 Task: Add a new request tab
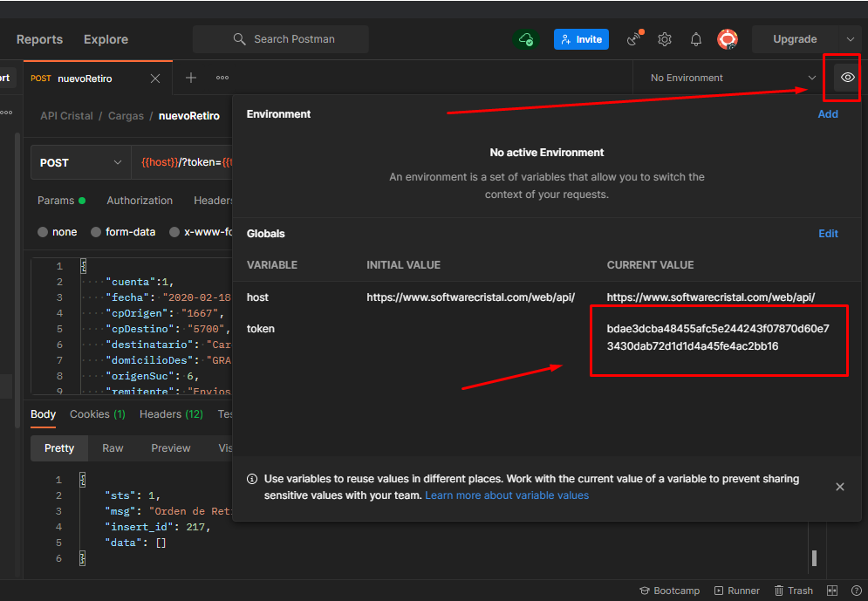click(191, 78)
